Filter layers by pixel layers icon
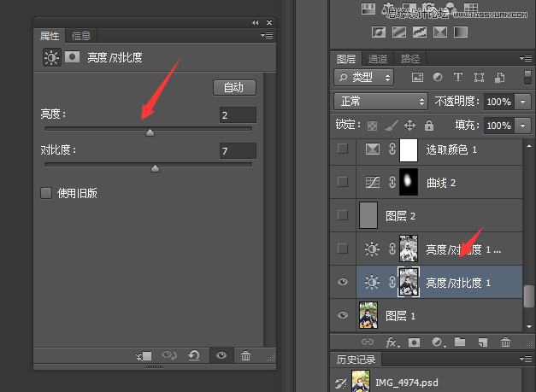 tap(417, 77)
